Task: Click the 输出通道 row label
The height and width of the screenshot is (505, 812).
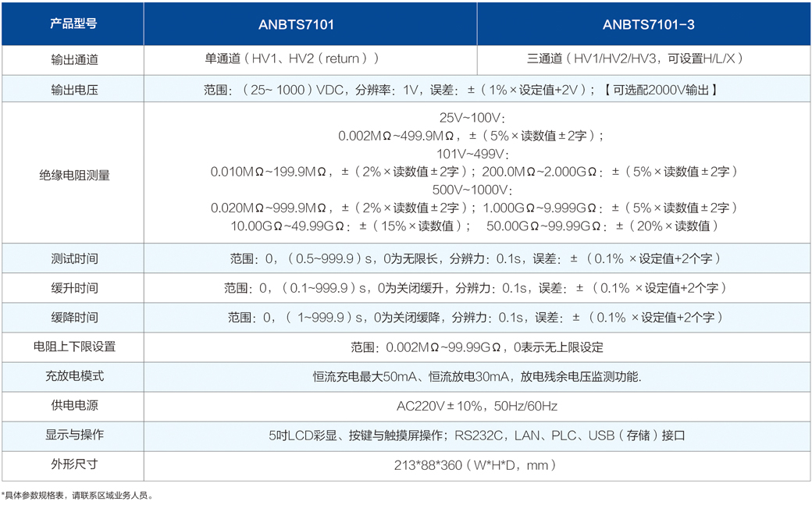Action: 74,59
